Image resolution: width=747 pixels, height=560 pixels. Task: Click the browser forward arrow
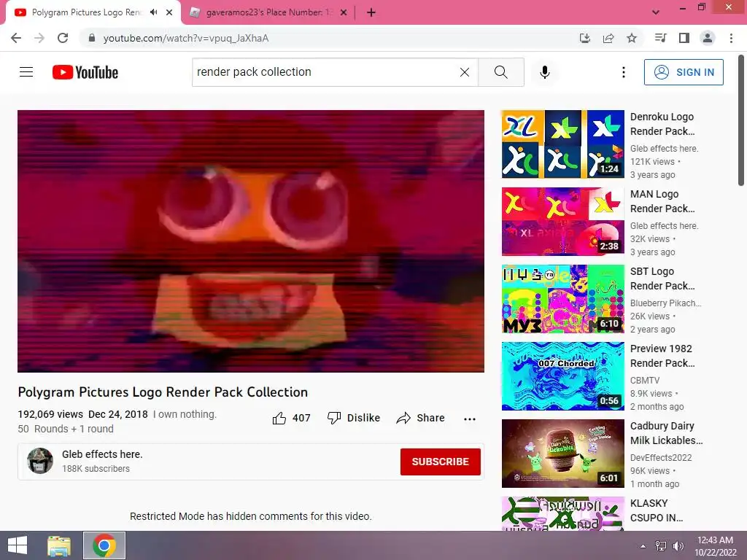39,38
